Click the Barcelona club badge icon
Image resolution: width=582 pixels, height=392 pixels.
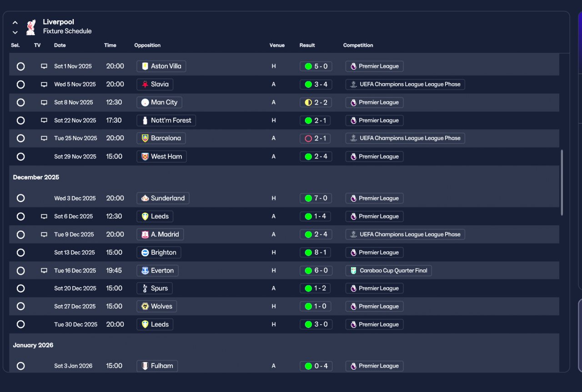[145, 139]
